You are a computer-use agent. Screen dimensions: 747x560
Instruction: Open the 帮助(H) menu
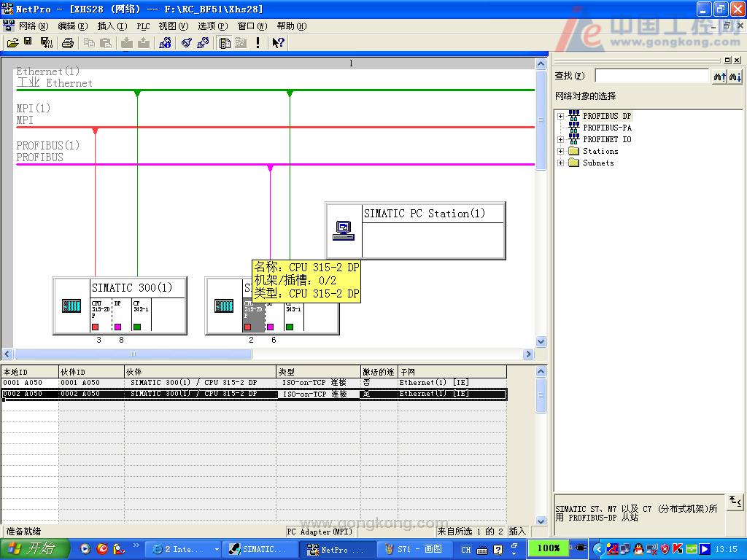[292, 26]
